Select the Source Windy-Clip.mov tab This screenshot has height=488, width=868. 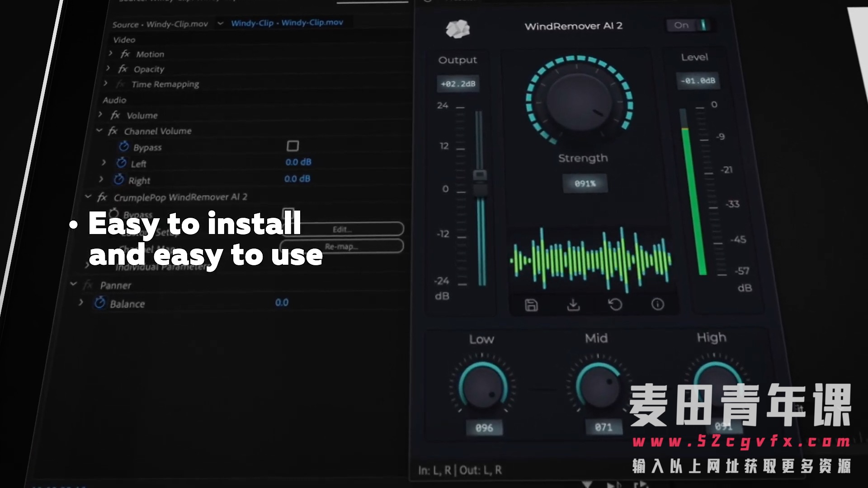(160, 24)
